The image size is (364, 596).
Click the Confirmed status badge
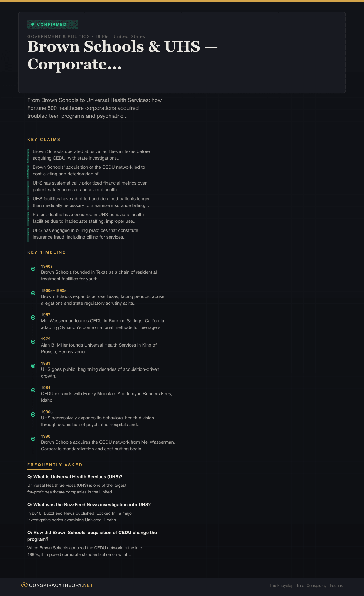click(x=52, y=24)
